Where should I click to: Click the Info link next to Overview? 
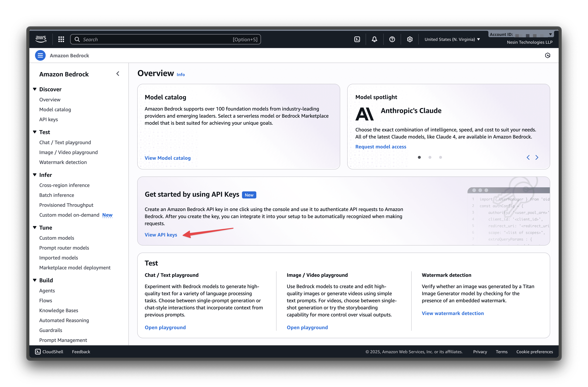(x=181, y=75)
